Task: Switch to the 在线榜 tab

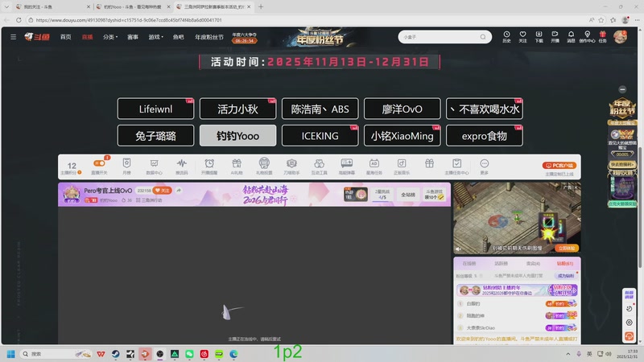Action: (x=469, y=264)
